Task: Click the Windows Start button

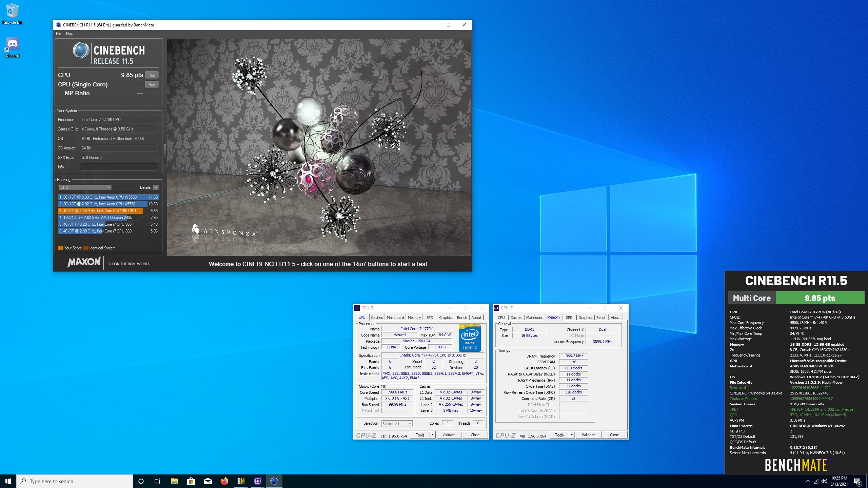Action: pos(8,481)
